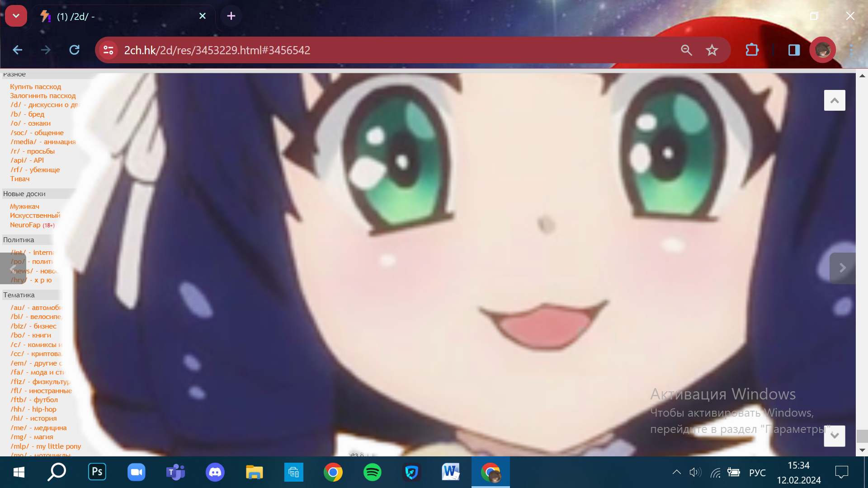The height and width of the screenshot is (488, 868).
Task: Go to /fl/ - иностранные board
Action: (x=41, y=390)
